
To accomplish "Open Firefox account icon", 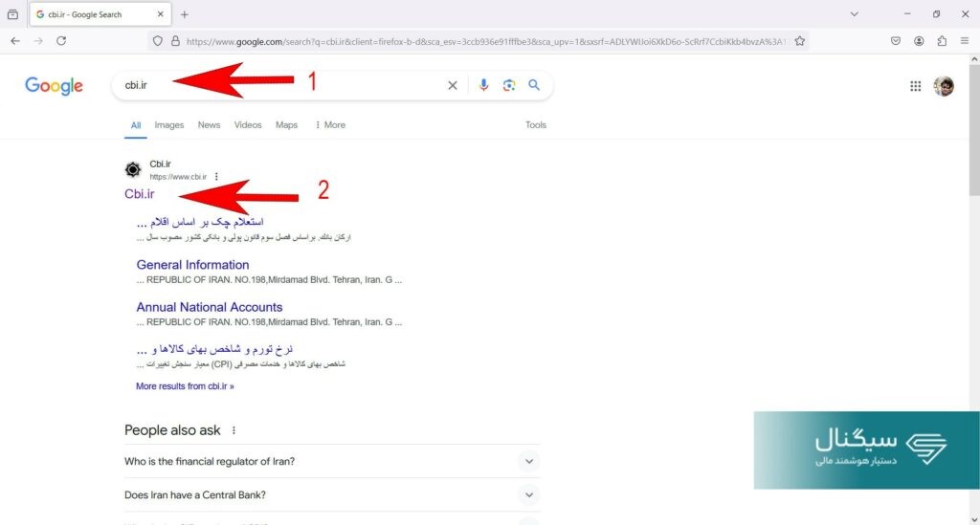I will [919, 41].
